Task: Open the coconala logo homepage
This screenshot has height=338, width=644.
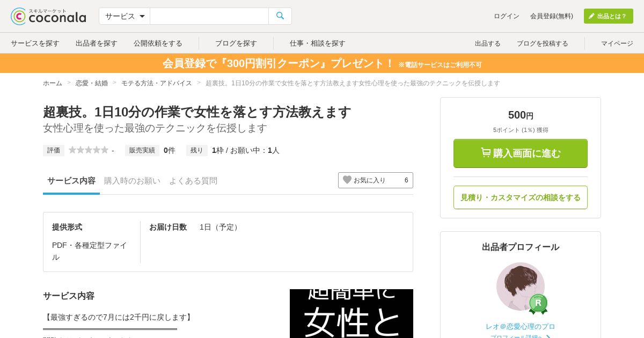Action: pyautogui.click(x=48, y=16)
